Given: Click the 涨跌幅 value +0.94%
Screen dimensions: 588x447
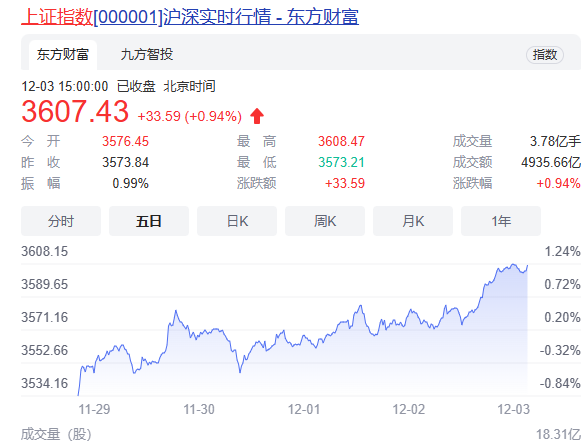Looking at the screenshot, I should 559,183.
